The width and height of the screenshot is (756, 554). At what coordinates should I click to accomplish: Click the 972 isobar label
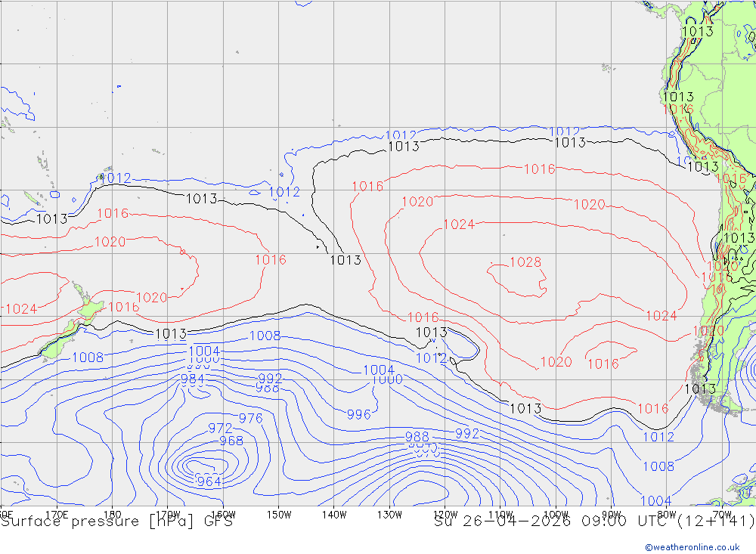tap(220, 428)
